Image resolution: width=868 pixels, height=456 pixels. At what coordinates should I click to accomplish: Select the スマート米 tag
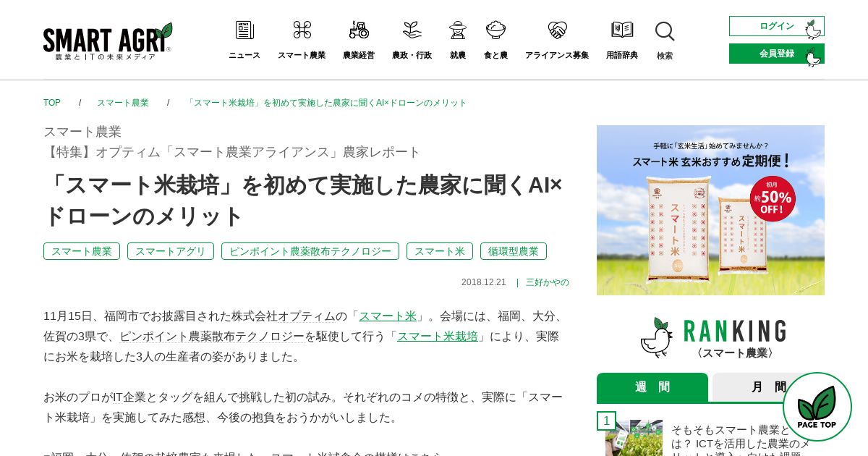click(440, 251)
